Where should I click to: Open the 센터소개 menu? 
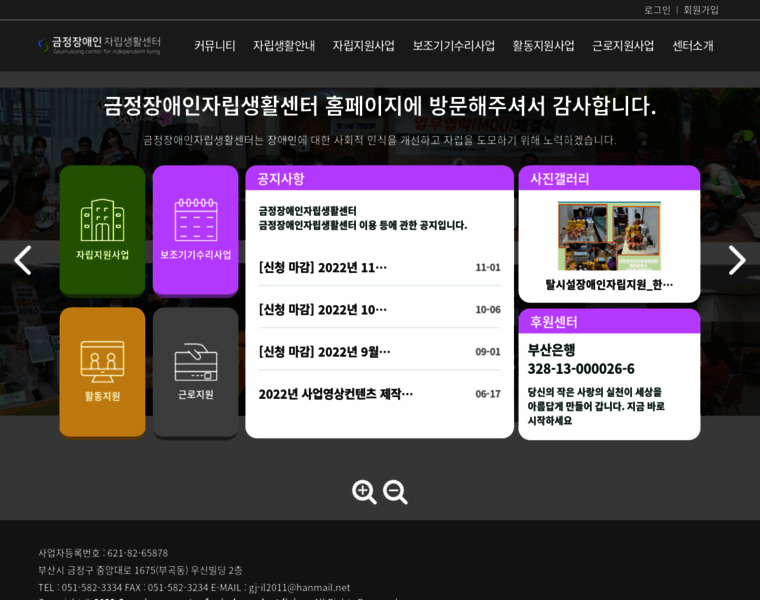click(x=693, y=46)
